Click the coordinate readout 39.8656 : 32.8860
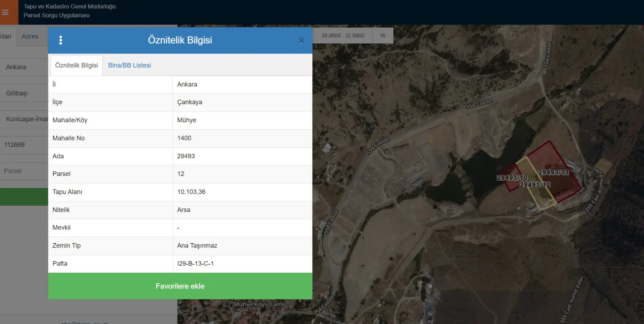This screenshot has width=644, height=324. [343, 36]
